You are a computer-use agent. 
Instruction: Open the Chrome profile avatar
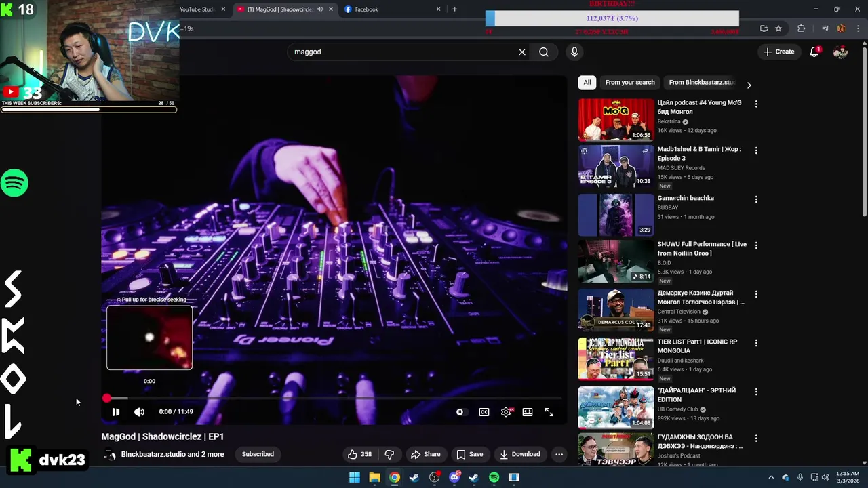point(841,28)
